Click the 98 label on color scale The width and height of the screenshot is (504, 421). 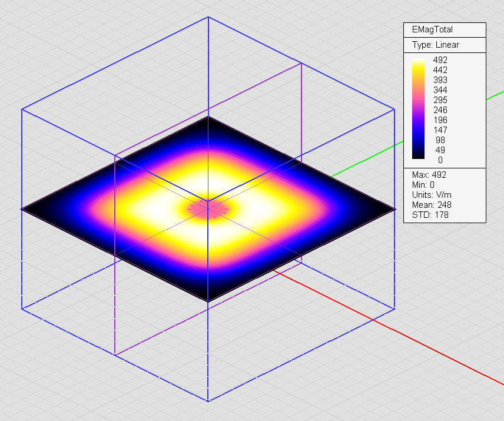440,140
